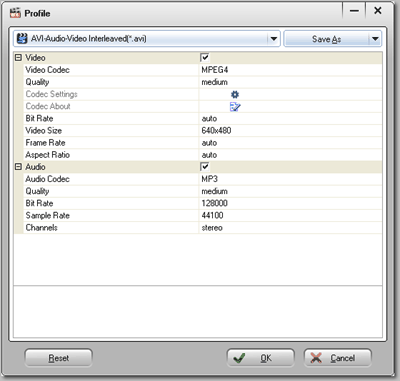The width and height of the screenshot is (400, 381).
Task: Select the MPEG4 video codec value
Action: [x=215, y=70]
